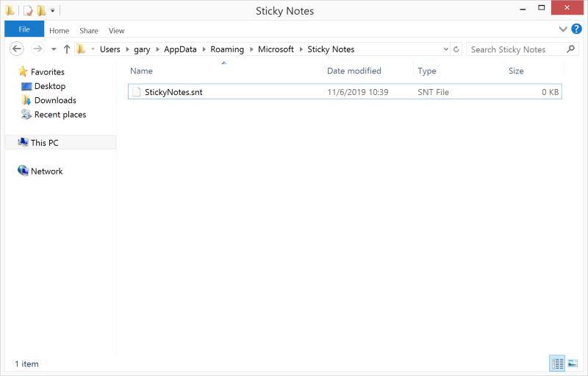
Task: Sort by the Name column header
Action: (x=141, y=71)
